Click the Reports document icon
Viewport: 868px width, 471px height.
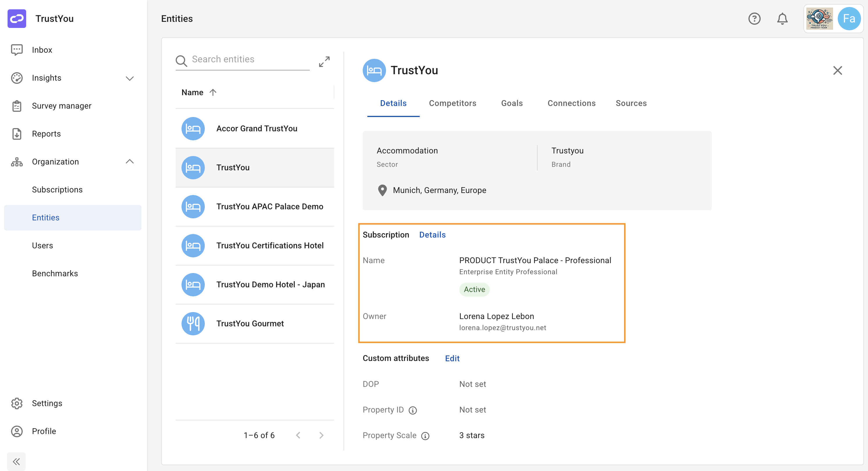point(17,134)
